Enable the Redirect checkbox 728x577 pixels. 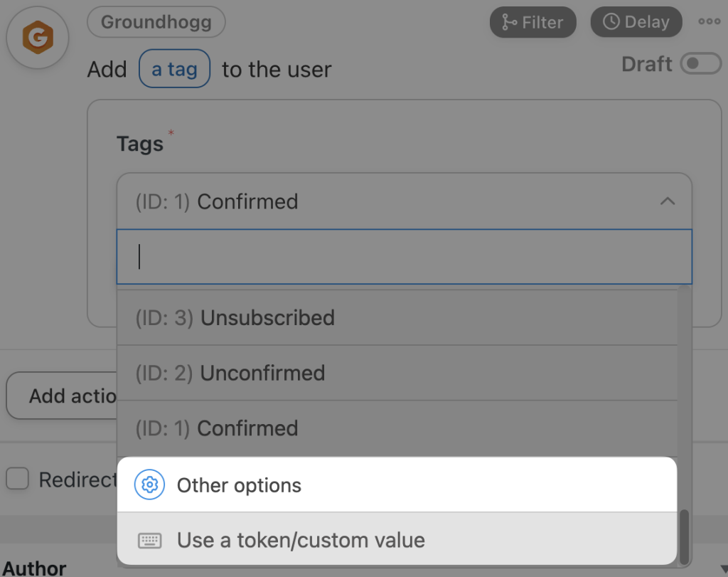17,479
